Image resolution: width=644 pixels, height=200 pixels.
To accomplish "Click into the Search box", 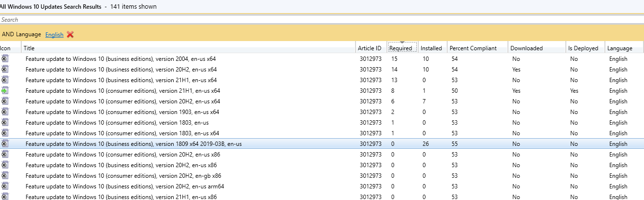I will click(x=322, y=20).
